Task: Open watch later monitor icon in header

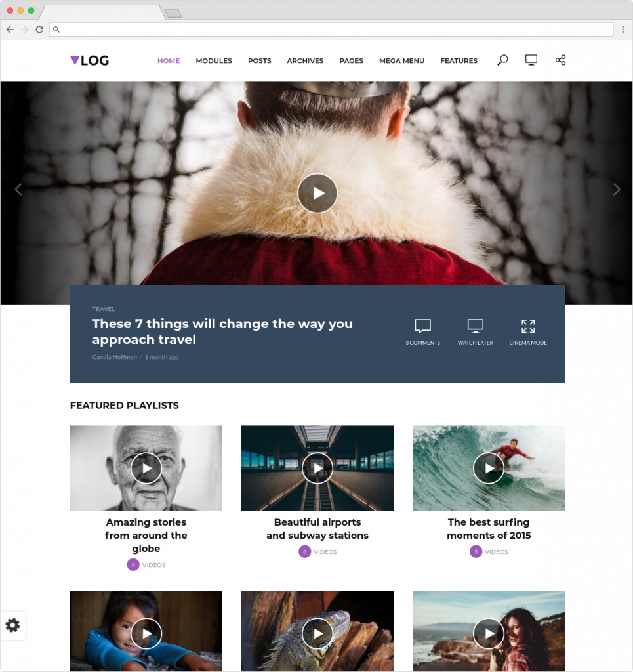Action: 531,60
